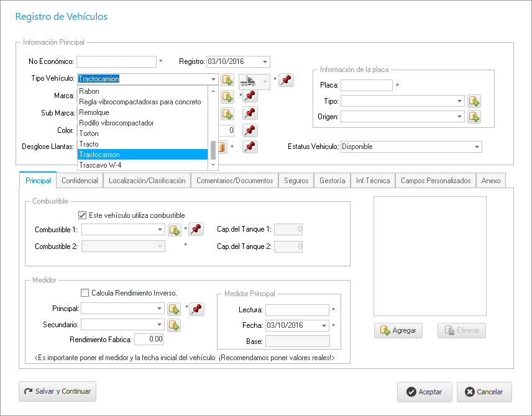532x416 pixels.
Task: Click the add icon next to Tipo Vehículo
Action: click(x=227, y=79)
